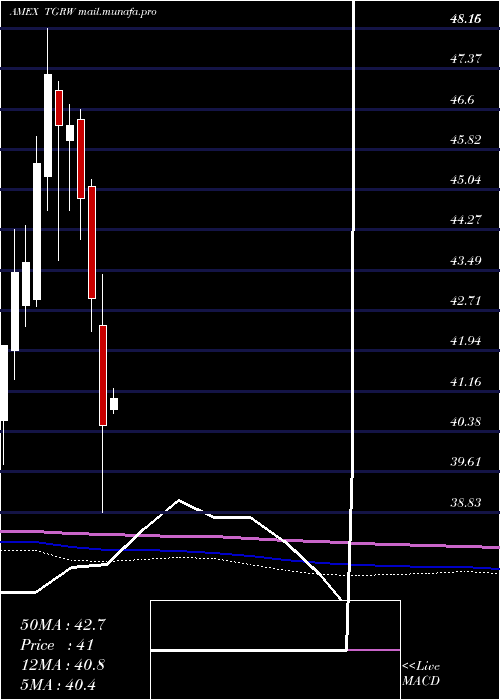Screen dimensions: 500x700
Task: Click the '<<Live MACD' label
Action: (421, 674)
